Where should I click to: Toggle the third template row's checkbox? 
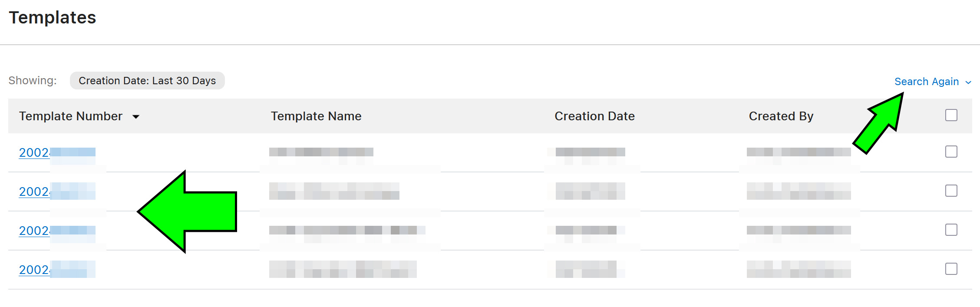tap(951, 230)
